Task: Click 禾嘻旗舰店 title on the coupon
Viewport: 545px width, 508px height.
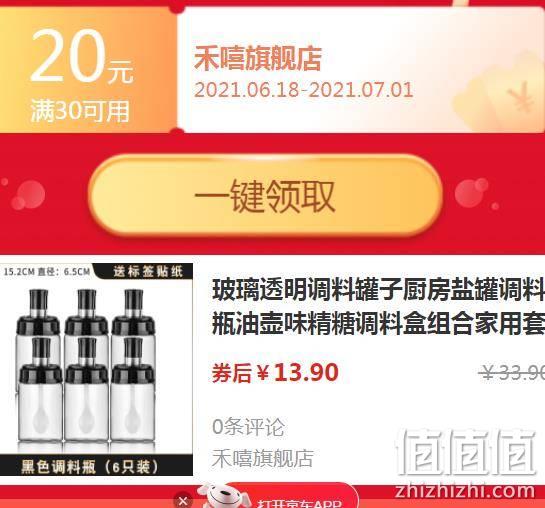Action: point(258,59)
